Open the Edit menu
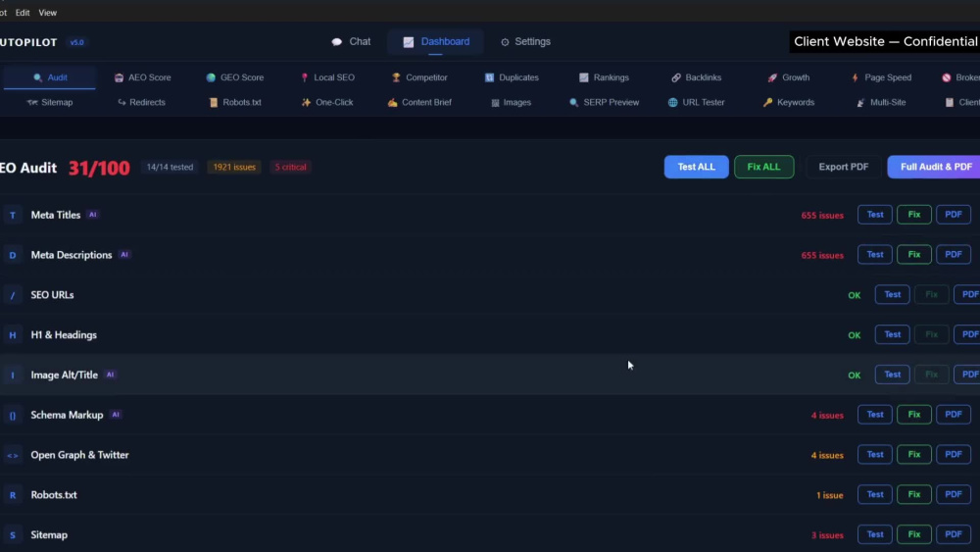 23,13
